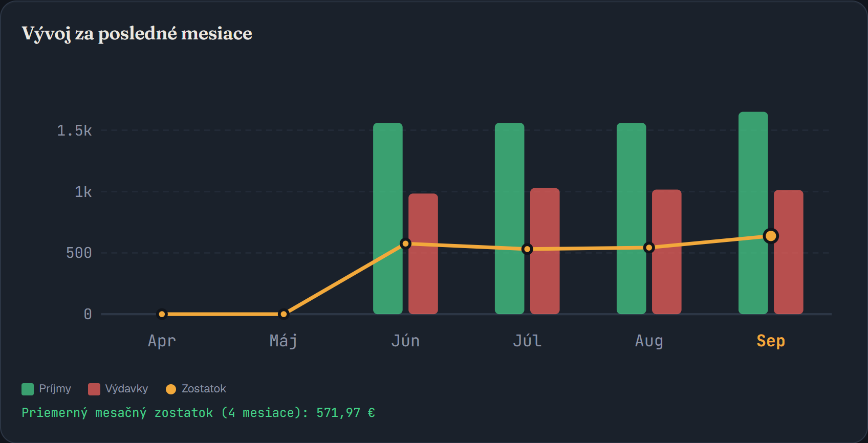Select the Júl balance data point
Image resolution: width=868 pixels, height=443 pixels.
click(x=527, y=249)
